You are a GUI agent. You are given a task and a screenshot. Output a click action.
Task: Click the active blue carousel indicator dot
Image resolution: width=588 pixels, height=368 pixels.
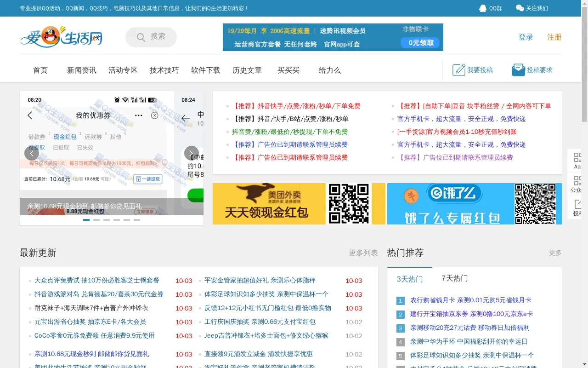[x=86, y=220]
